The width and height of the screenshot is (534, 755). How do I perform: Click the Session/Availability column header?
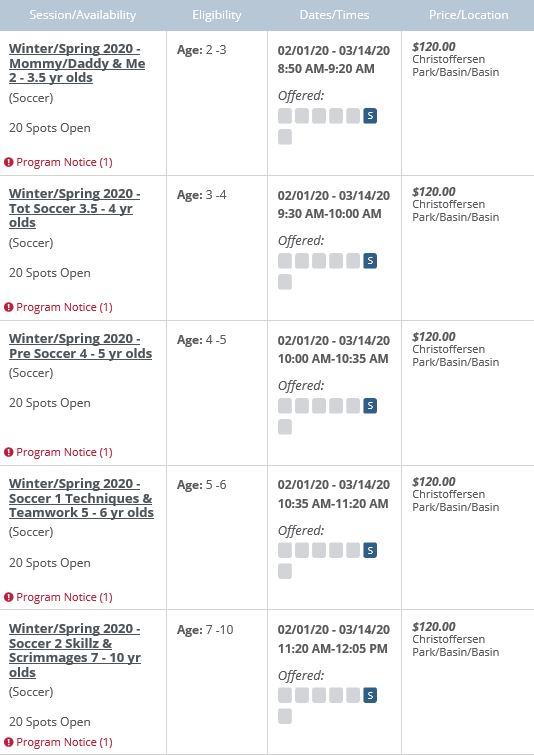point(83,15)
